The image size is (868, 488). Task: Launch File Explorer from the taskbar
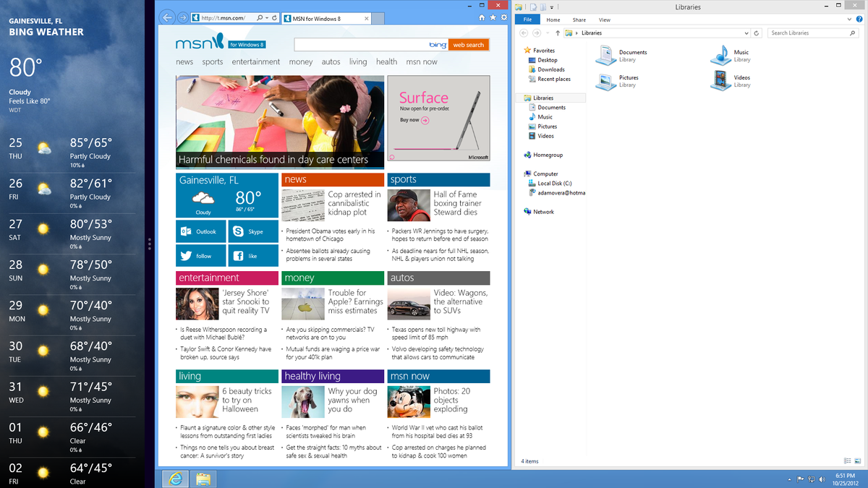[203, 479]
